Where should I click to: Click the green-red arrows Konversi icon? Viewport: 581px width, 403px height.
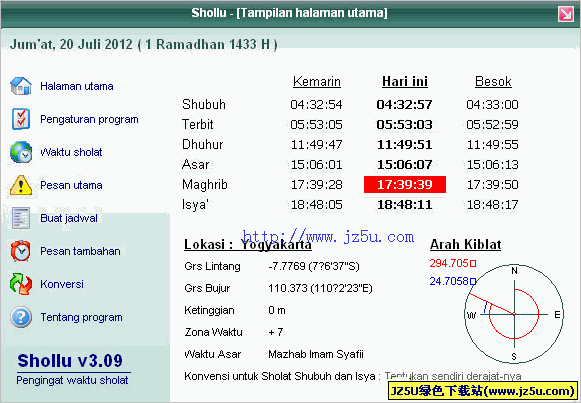point(21,284)
